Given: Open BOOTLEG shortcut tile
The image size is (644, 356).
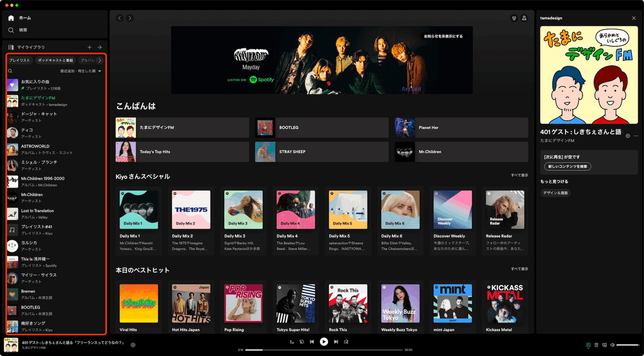Looking at the screenshot, I should tap(322, 128).
